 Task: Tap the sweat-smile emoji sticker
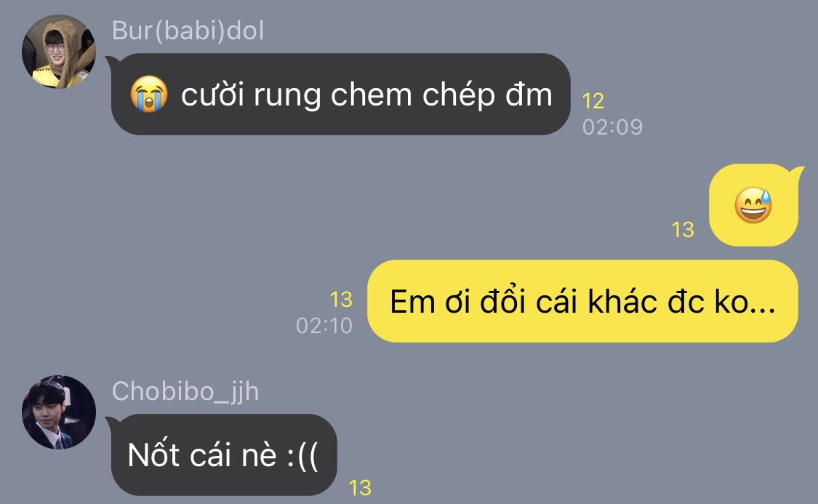(x=753, y=206)
